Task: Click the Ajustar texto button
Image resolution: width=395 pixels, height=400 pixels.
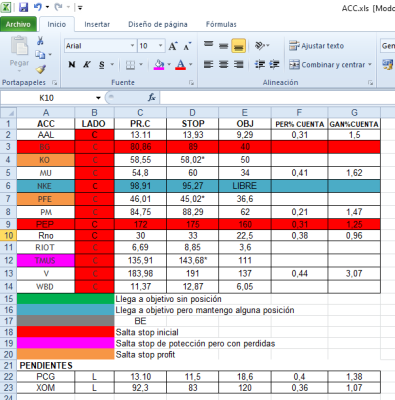Action: point(316,46)
